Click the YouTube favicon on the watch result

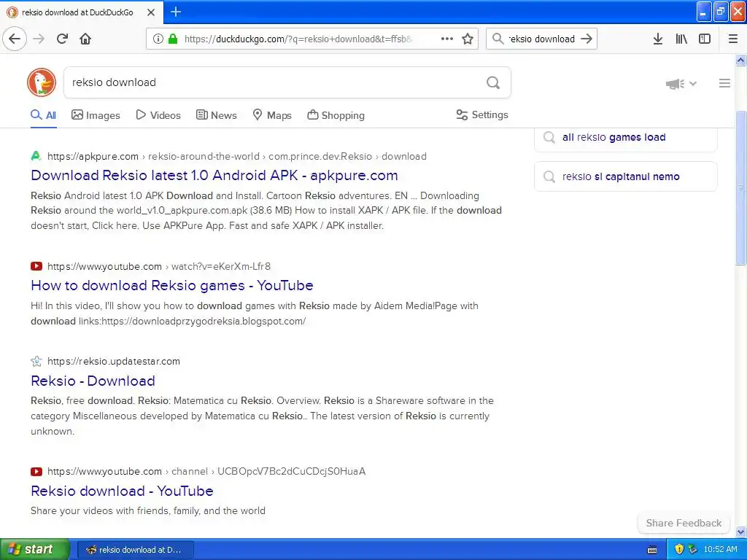36,266
